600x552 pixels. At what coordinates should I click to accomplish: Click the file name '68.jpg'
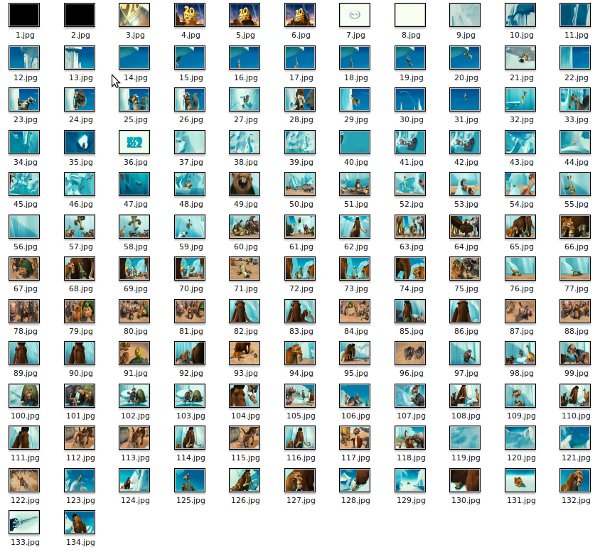coord(80,289)
